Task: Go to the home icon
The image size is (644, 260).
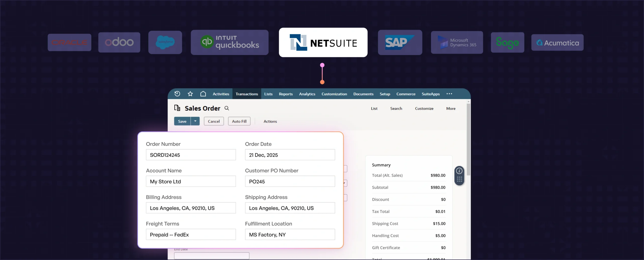Action: [203, 94]
